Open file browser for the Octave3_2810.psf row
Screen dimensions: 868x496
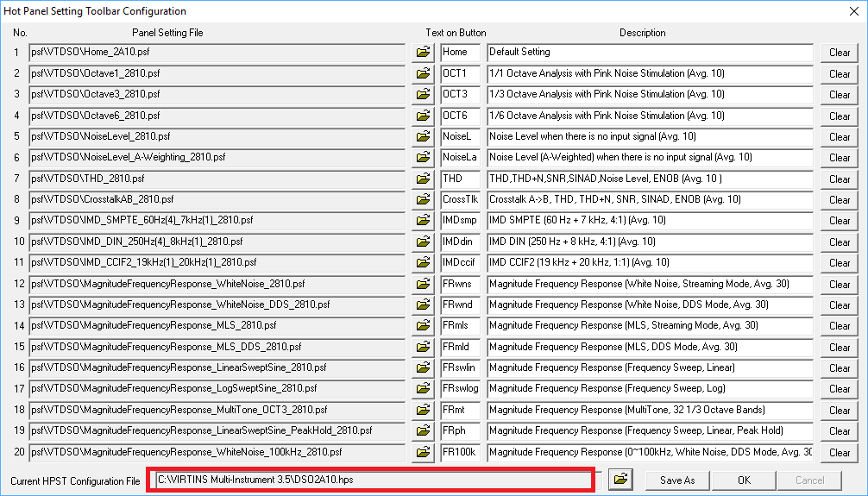click(423, 95)
